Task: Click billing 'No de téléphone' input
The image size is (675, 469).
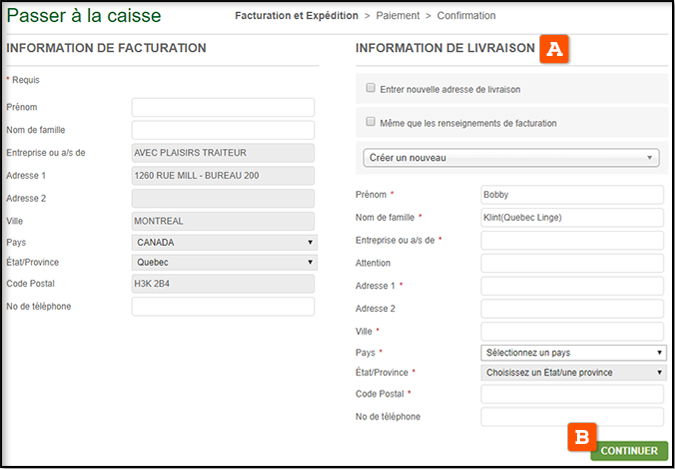Action: click(223, 307)
